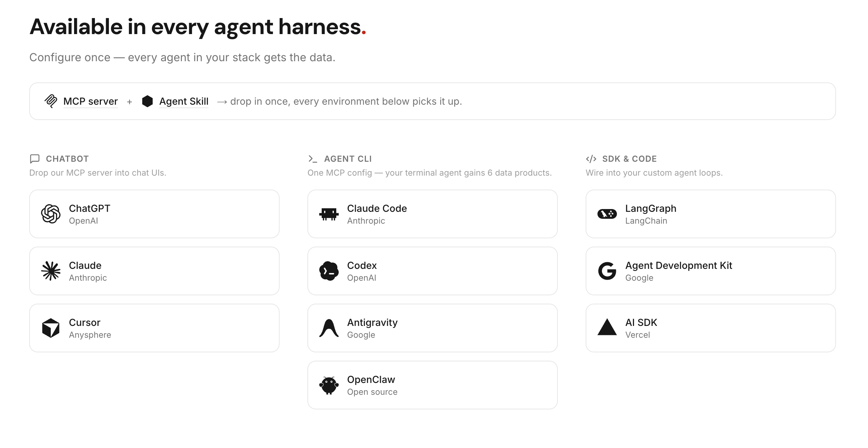Open the Agent Skill link

tap(184, 101)
